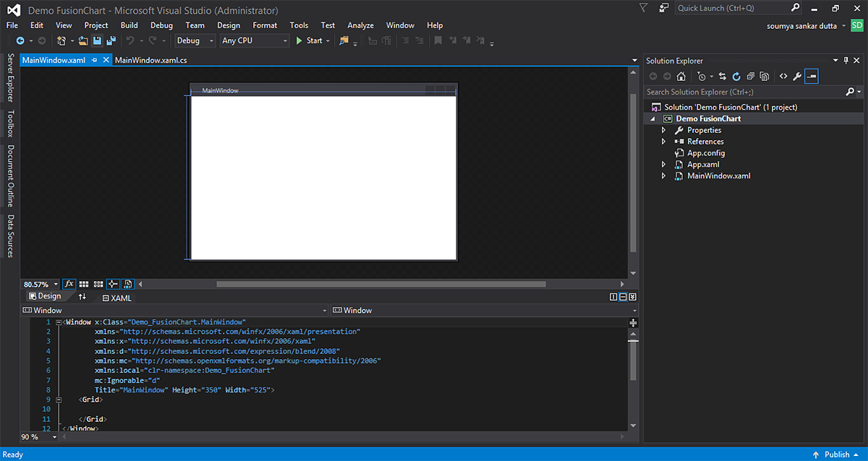
Task: Toggle snapping to snaplines in designer
Action: point(113,285)
